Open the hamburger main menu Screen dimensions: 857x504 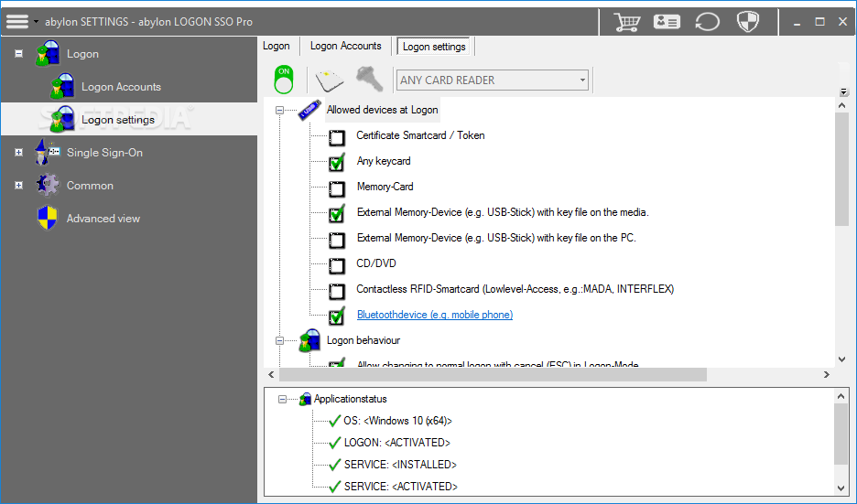click(17, 21)
